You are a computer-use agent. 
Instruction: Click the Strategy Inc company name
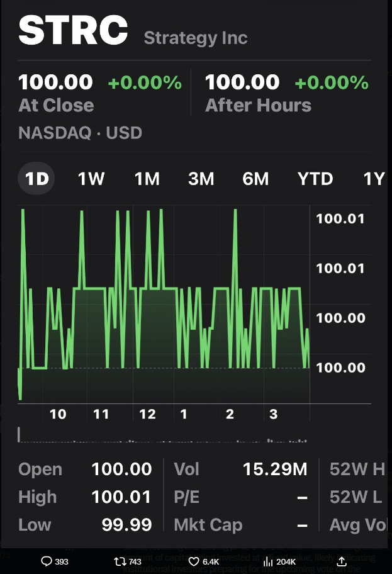(x=196, y=38)
